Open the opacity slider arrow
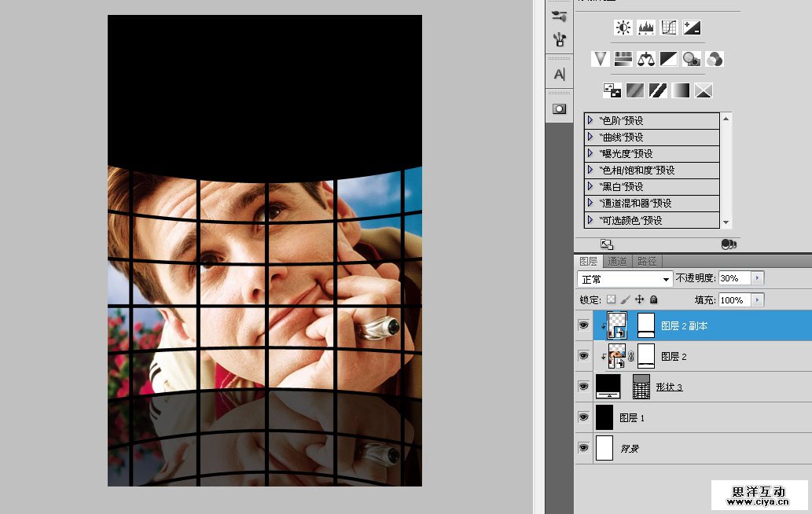 [757, 279]
